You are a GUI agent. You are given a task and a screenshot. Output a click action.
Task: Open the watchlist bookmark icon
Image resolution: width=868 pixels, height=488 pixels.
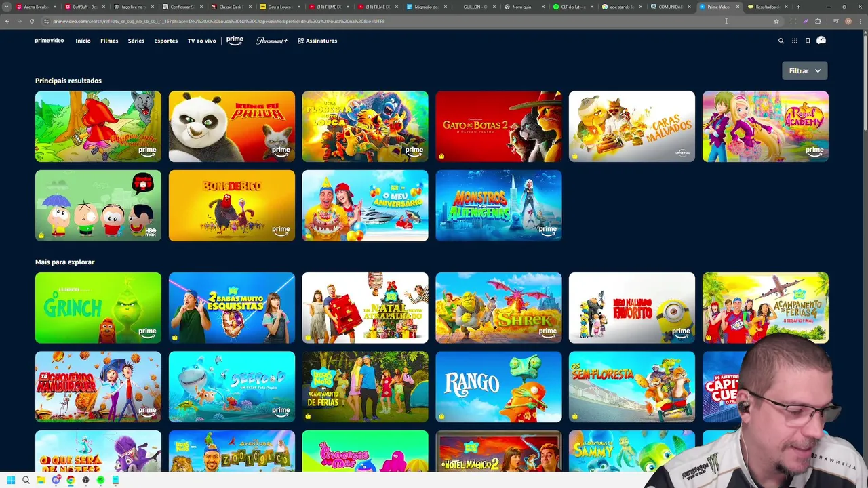coord(808,41)
